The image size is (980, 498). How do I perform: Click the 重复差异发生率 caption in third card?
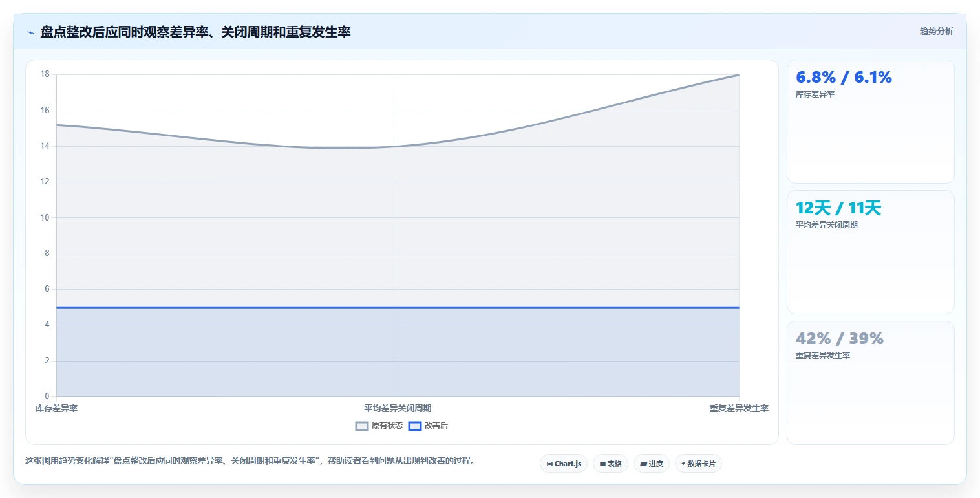[822, 356]
